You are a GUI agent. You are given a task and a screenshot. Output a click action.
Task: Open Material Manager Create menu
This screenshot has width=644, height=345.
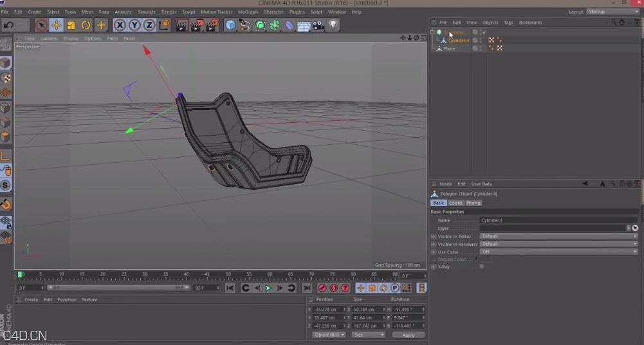point(32,300)
